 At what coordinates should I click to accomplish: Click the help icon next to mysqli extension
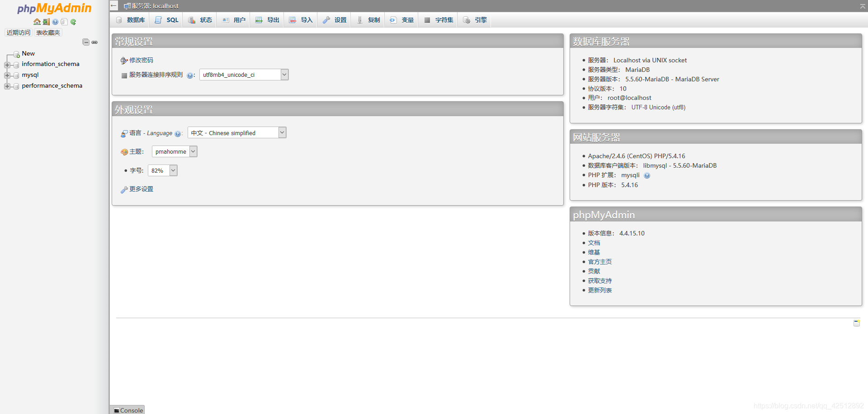pyautogui.click(x=647, y=175)
